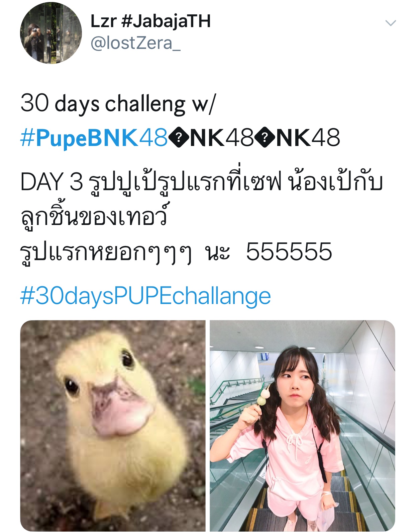Click the Thai phrase 'น้องเป้กับ'
Image resolution: width=415 pixels, height=532 pixels.
tap(336, 182)
